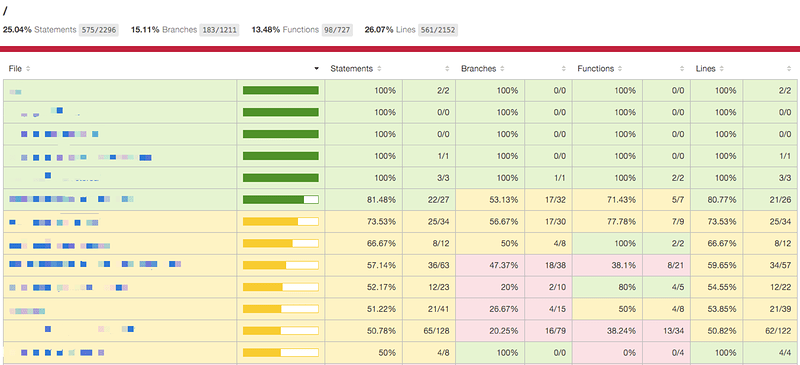Open the file with 50.78% statements coverage
Image resolution: width=800 pixels, height=365 pixels.
point(89,329)
